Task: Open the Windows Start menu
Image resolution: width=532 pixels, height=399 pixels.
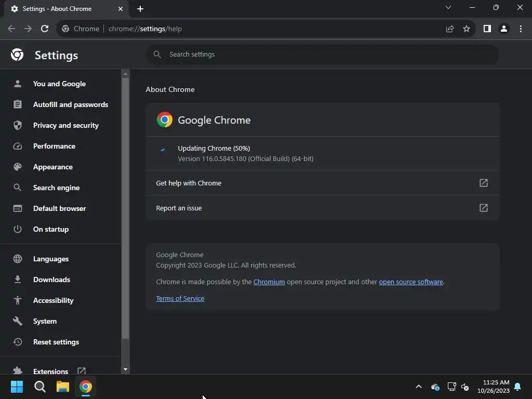Action: (x=17, y=387)
